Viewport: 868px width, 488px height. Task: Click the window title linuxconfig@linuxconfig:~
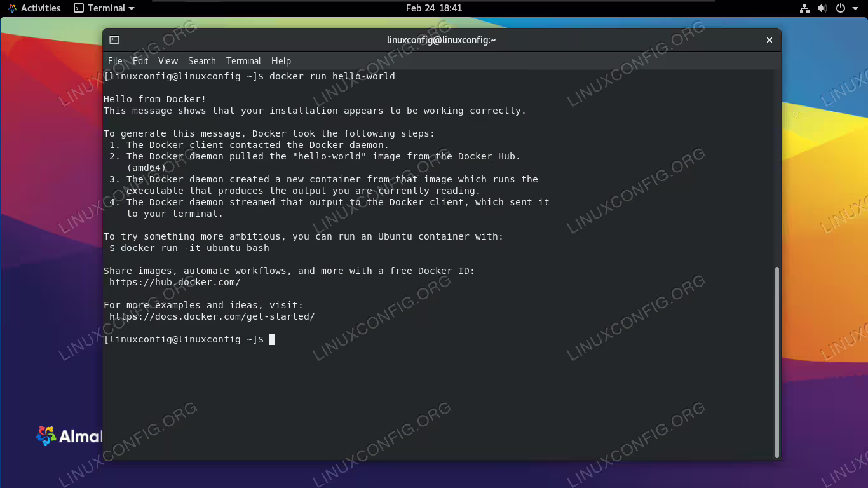point(441,40)
